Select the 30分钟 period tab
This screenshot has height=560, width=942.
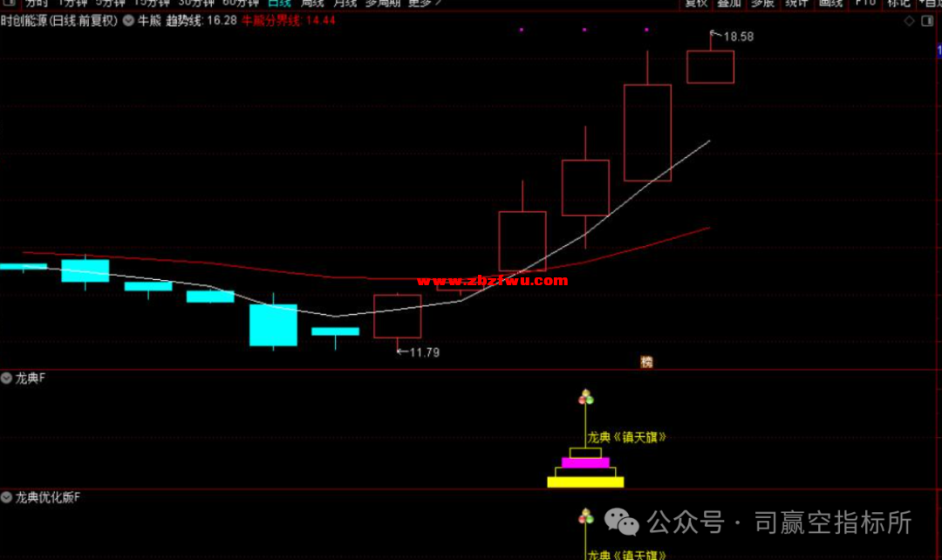pyautogui.click(x=196, y=3)
